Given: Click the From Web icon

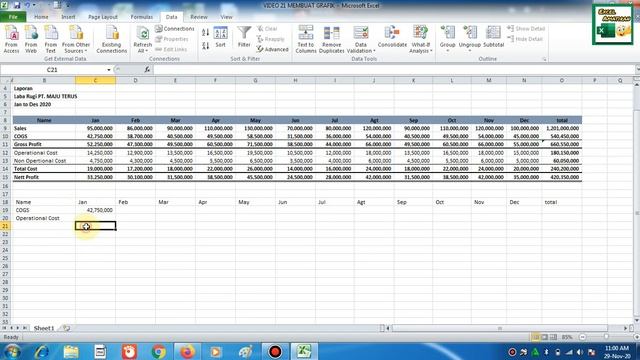Looking at the screenshot, I should pos(31,39).
